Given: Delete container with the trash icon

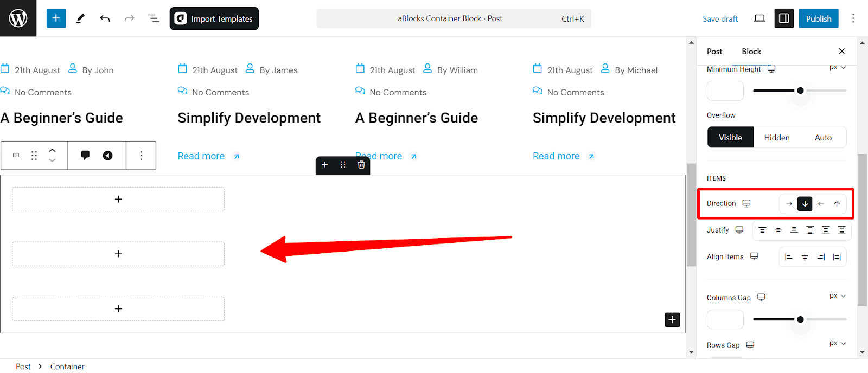Looking at the screenshot, I should click(x=361, y=165).
